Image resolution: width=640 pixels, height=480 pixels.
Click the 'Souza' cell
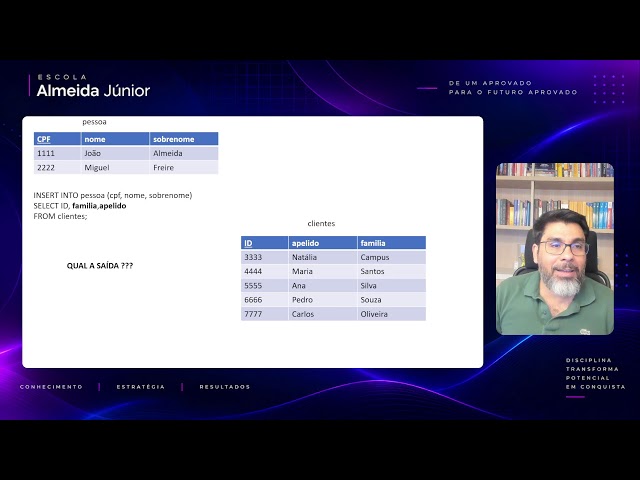point(391,300)
